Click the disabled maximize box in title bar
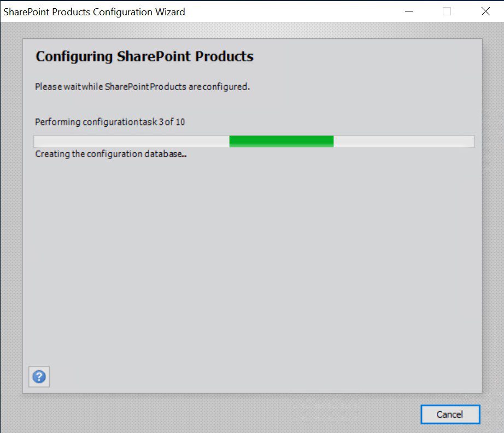The width and height of the screenshot is (504, 433). click(447, 11)
